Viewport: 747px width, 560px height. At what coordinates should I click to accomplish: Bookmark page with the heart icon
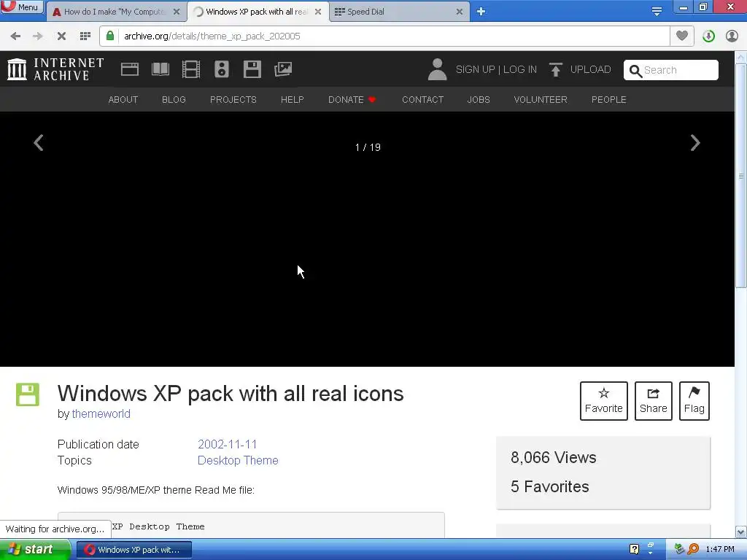[x=682, y=36]
